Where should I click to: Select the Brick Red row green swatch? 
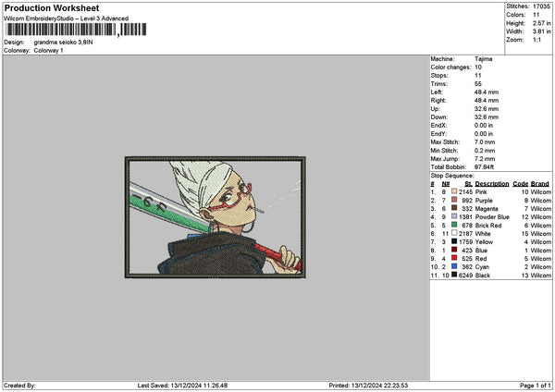[x=454, y=225]
